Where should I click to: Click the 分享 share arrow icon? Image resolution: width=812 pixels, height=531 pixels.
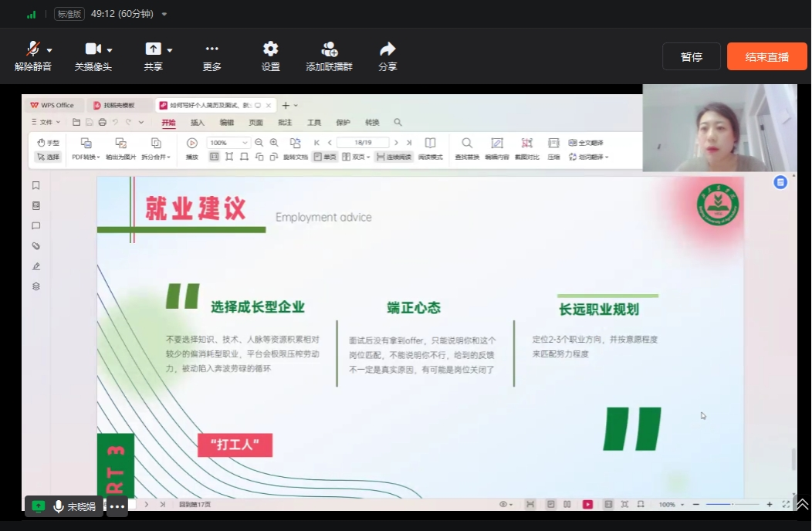(x=387, y=49)
